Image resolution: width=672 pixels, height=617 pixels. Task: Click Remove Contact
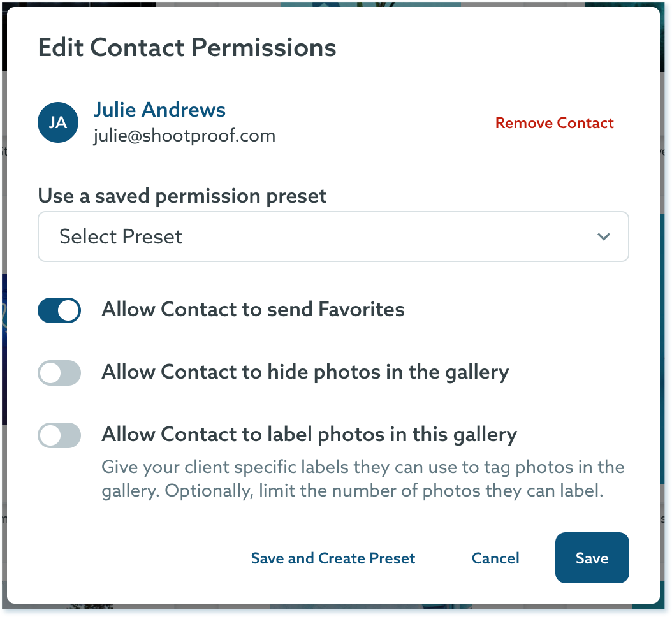[554, 123]
